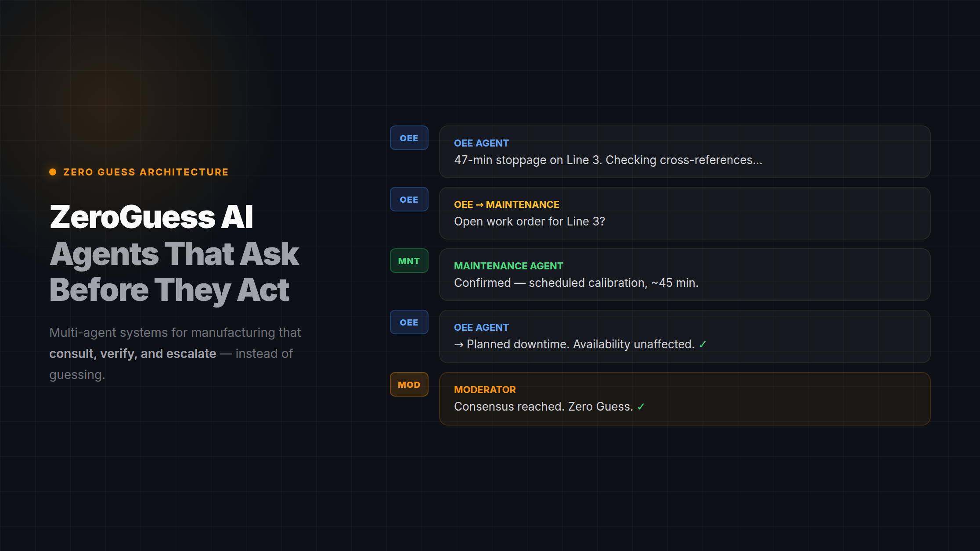Image resolution: width=980 pixels, height=551 pixels.
Task: Expand the checking cross-references message
Action: pos(684,152)
